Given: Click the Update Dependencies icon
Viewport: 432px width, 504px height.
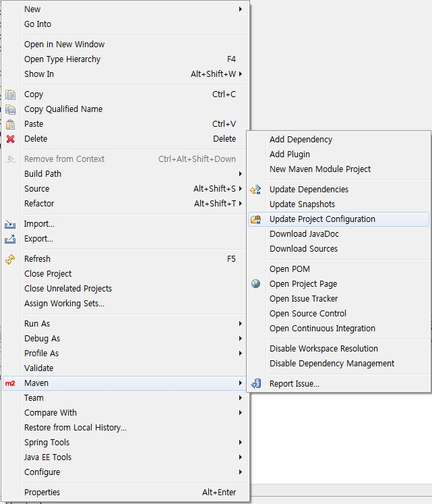Looking at the screenshot, I should point(255,190).
